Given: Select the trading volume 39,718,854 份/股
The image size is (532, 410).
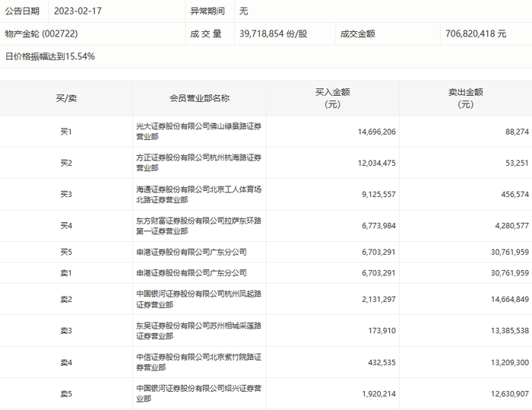Looking at the screenshot, I should point(274,33).
